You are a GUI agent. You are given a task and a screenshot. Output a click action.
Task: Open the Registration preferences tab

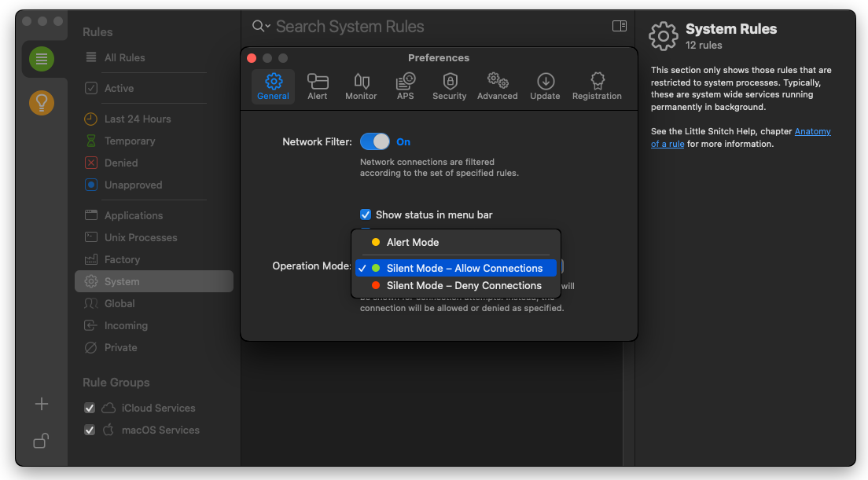pos(597,86)
